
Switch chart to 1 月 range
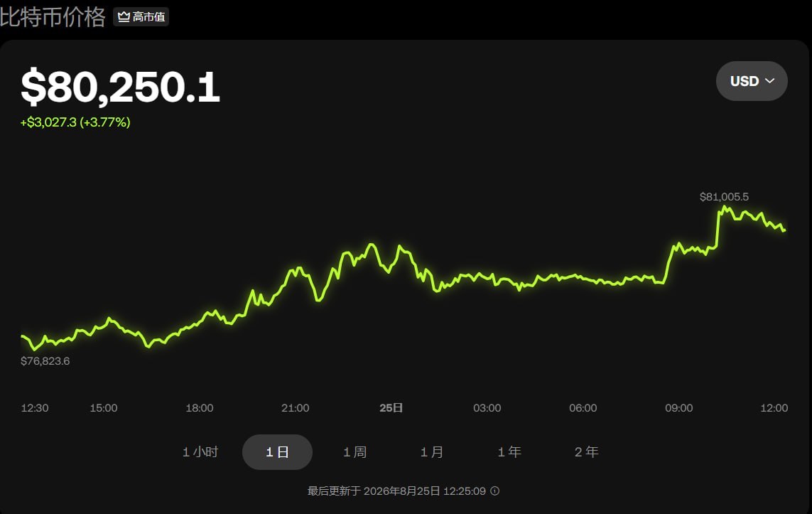pyautogui.click(x=432, y=452)
